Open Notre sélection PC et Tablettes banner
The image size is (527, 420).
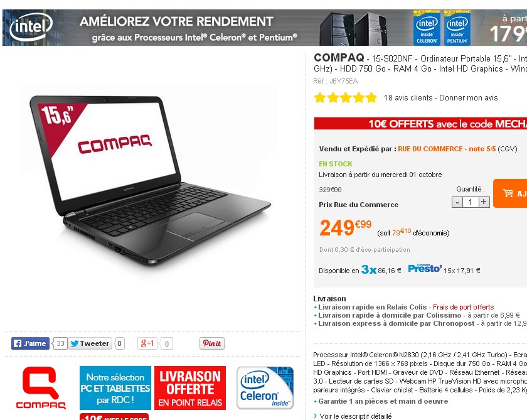115,388
